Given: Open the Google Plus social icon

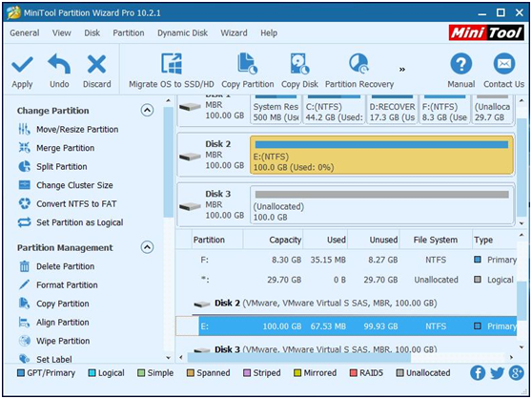Looking at the screenshot, I should coord(516,373).
